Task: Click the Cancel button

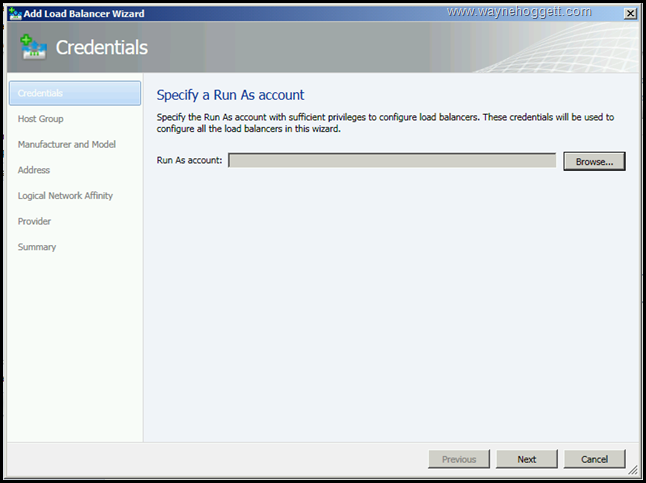Action: [594, 459]
